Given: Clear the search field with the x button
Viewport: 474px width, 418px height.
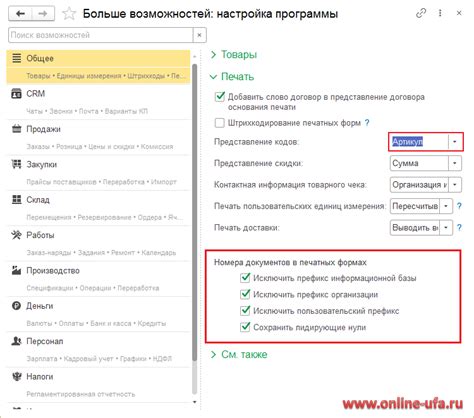Looking at the screenshot, I should point(199,35).
